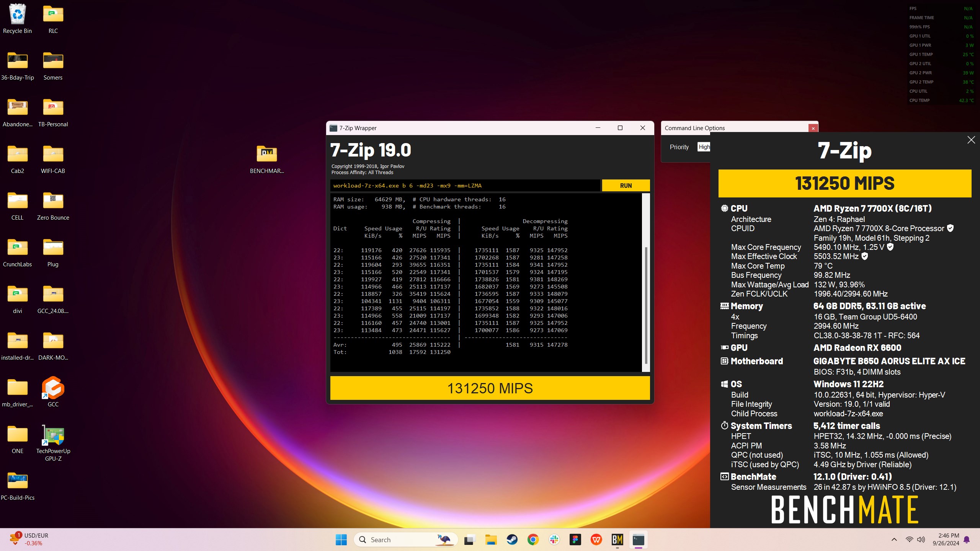Click the 7-Zip Wrapper title bar icon
This screenshot has height=551, width=980.
tap(333, 128)
